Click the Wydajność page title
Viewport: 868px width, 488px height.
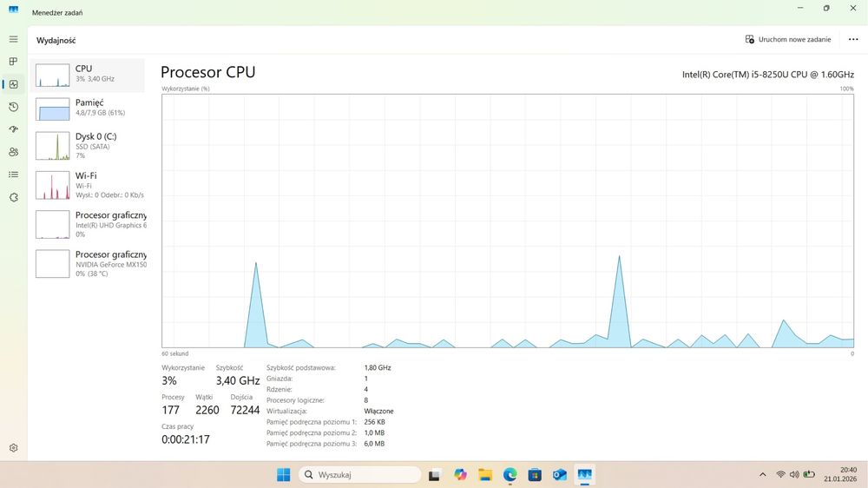(x=56, y=41)
